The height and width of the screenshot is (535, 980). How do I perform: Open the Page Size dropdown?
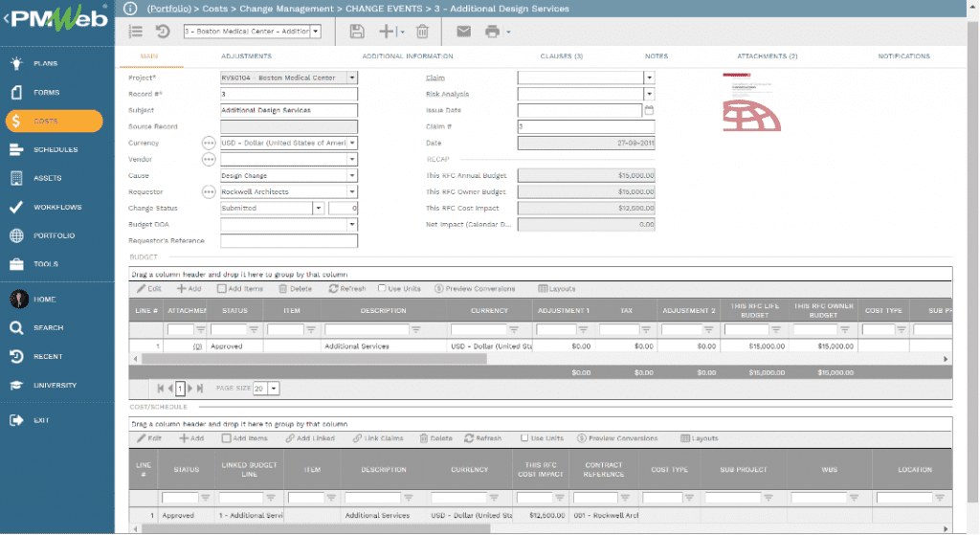pos(273,389)
